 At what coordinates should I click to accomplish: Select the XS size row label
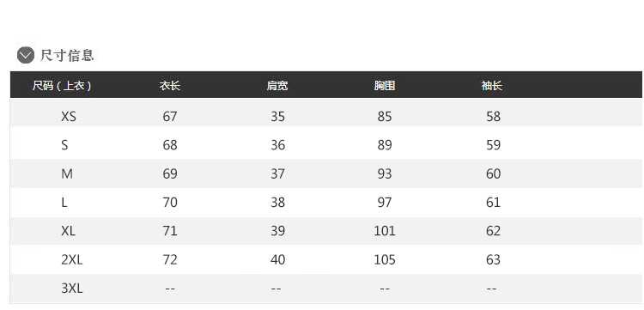[69, 117]
